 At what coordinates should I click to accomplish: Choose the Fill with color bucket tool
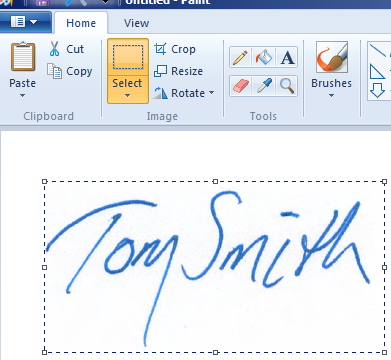tap(264, 57)
